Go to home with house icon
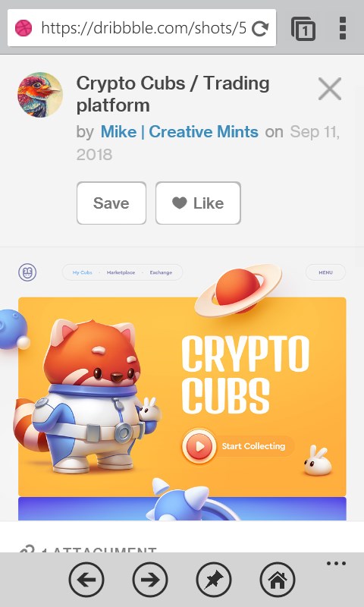Viewport: 364px width, 607px height. (x=278, y=580)
